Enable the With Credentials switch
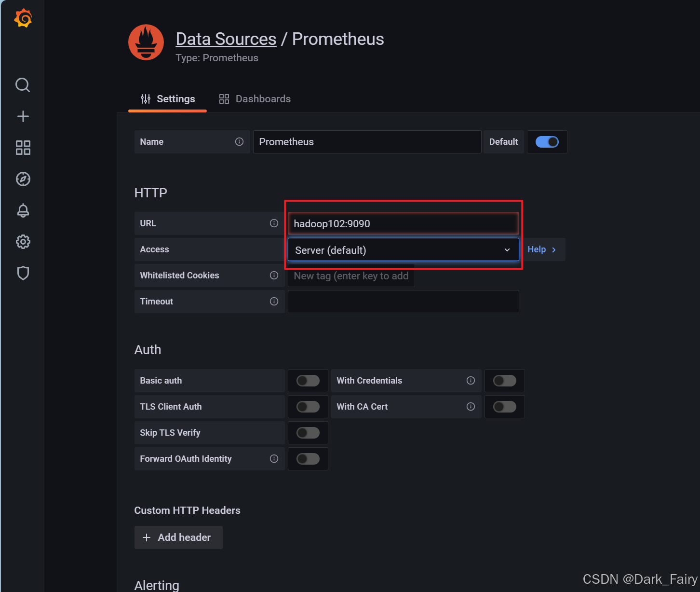 point(505,381)
